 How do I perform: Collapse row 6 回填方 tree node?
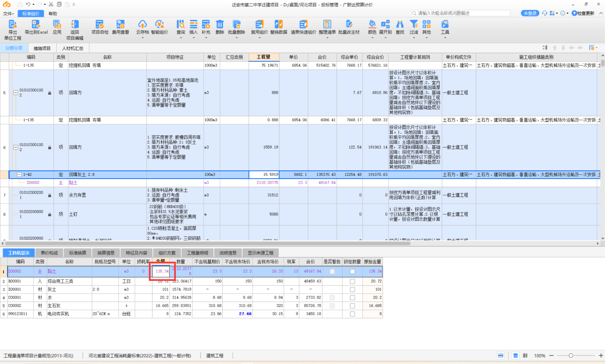pos(15,147)
